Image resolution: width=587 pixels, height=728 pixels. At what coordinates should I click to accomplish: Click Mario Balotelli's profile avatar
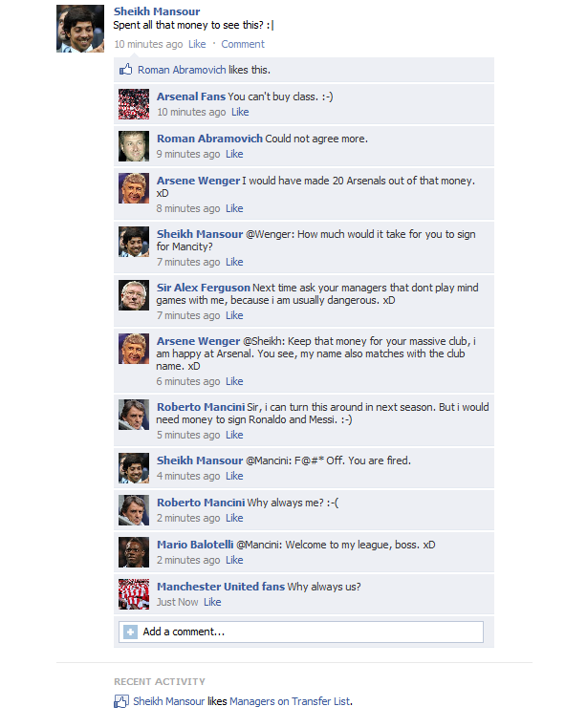tap(134, 552)
